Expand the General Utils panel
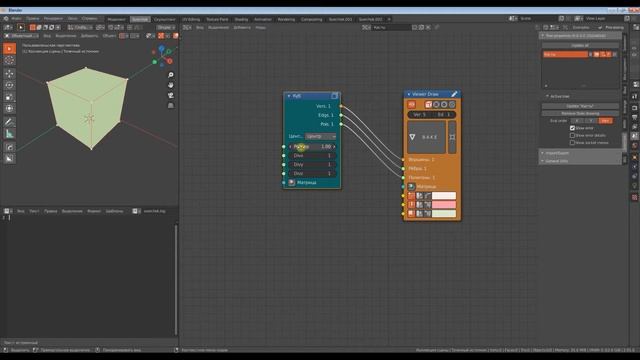 click(x=580, y=161)
